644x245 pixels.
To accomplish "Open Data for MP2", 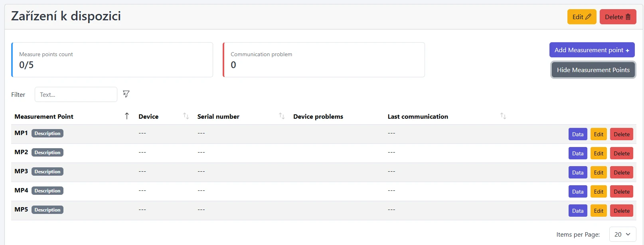I will click(578, 153).
